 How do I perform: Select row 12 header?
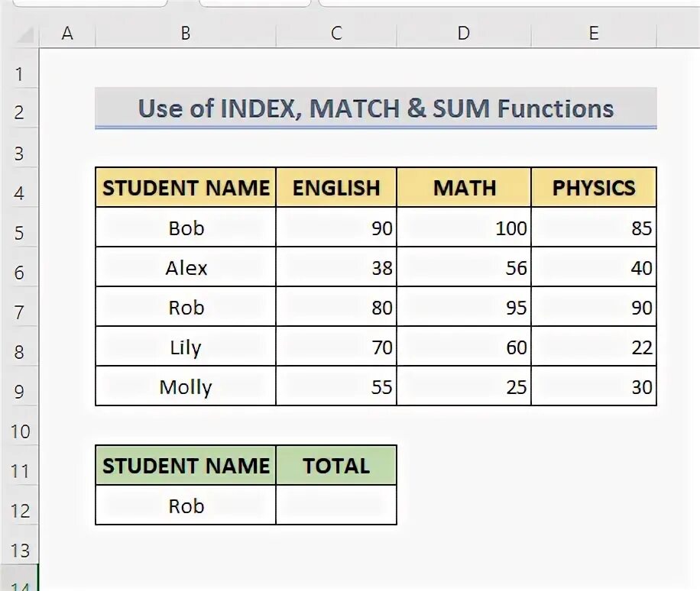[x=19, y=509]
